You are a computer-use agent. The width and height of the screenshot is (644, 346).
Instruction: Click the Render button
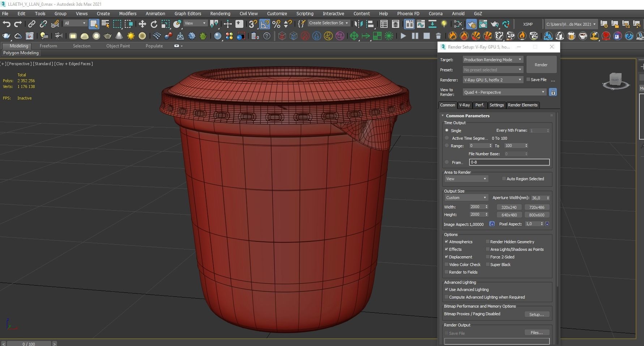(x=541, y=65)
